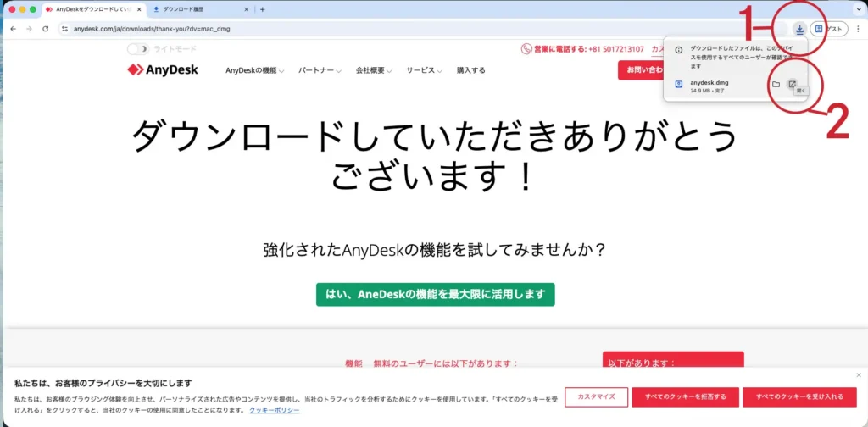The width and height of the screenshot is (868, 427).
Task: Click the browser back arrow
Action: tap(13, 28)
